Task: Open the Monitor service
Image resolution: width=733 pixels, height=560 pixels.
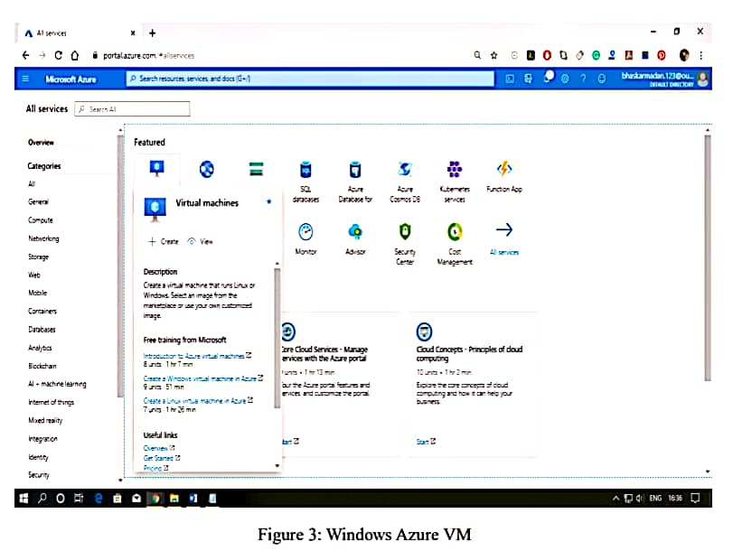Action: pos(305,238)
